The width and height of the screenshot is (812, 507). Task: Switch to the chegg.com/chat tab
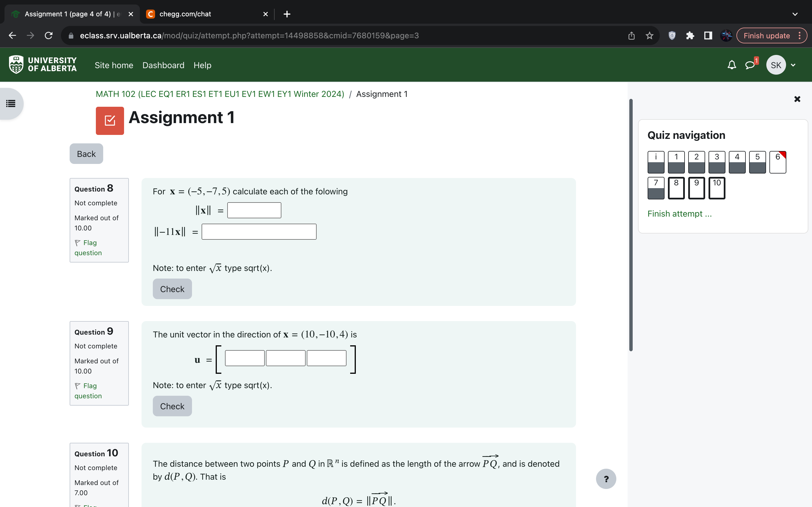click(185, 14)
